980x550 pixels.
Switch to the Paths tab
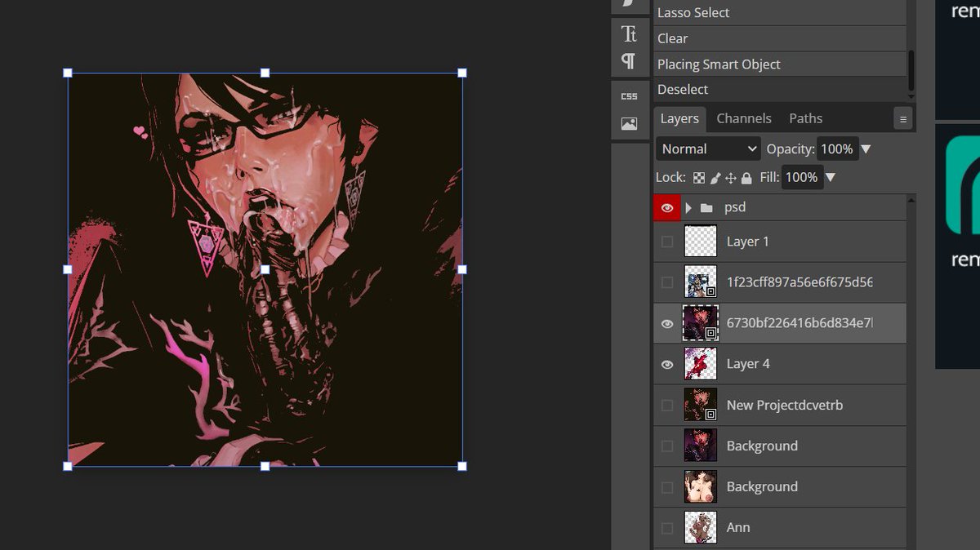806,118
